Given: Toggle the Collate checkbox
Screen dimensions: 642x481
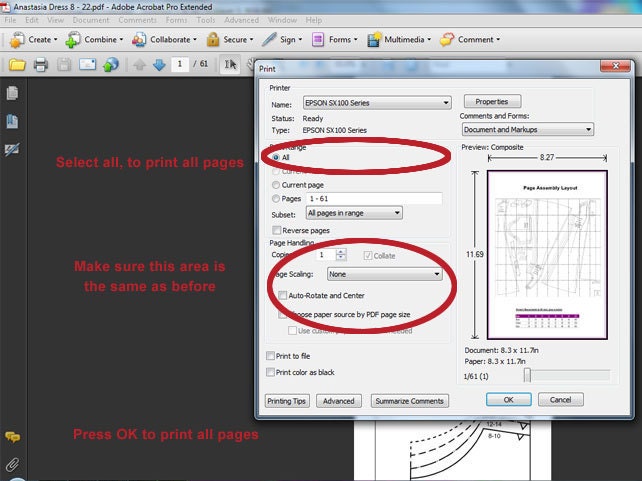Looking at the screenshot, I should [x=368, y=256].
